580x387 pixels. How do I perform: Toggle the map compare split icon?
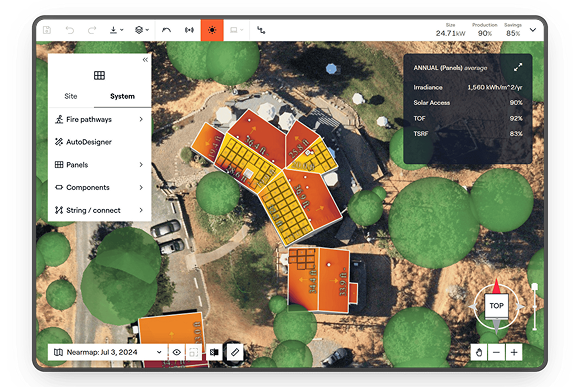pyautogui.click(x=214, y=352)
